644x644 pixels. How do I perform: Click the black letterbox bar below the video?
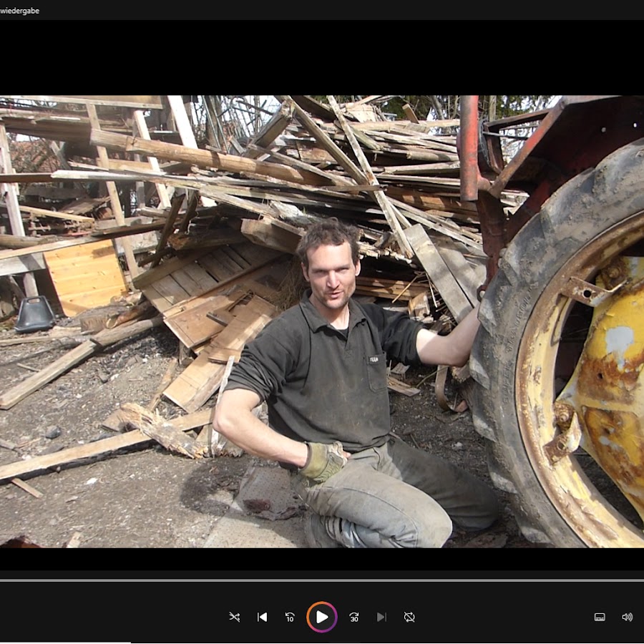tap(322, 560)
